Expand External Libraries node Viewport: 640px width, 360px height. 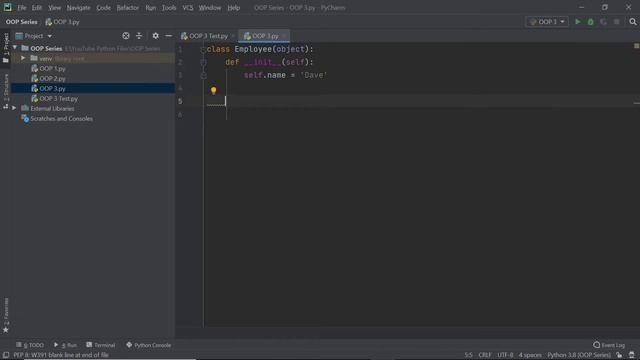[x=14, y=108]
